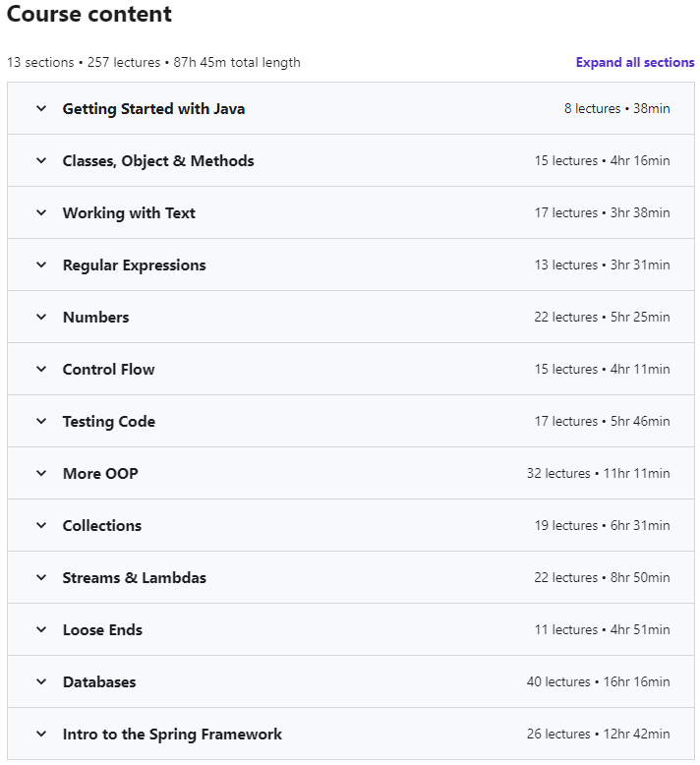Viewport: 700px width, 765px height.
Task: Click the '32 lectures • 11hr 11min' text
Action: pyautogui.click(x=598, y=474)
